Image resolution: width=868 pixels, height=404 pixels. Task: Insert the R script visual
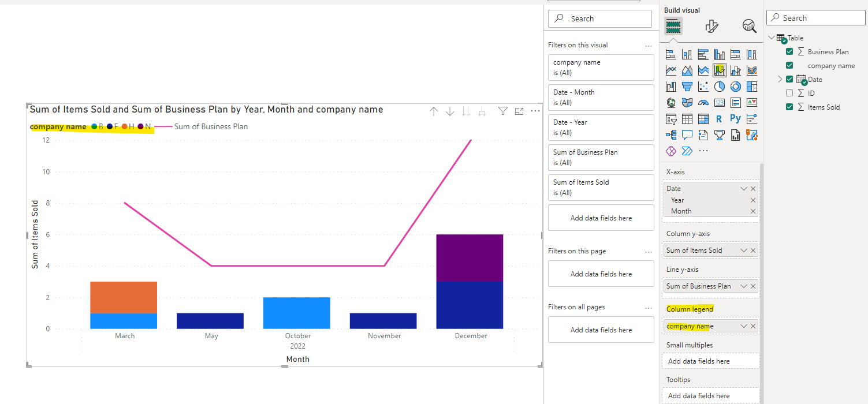tap(720, 119)
